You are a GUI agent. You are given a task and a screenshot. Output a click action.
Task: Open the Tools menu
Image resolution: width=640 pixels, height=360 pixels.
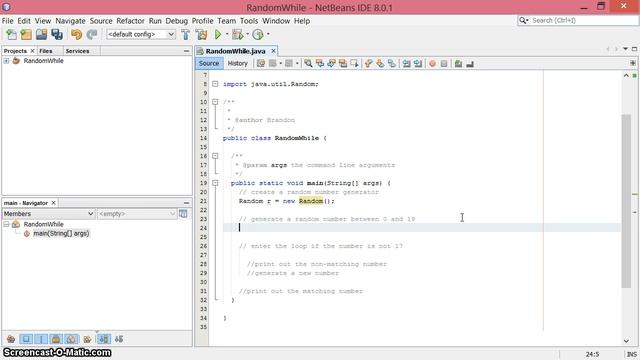coord(249,21)
